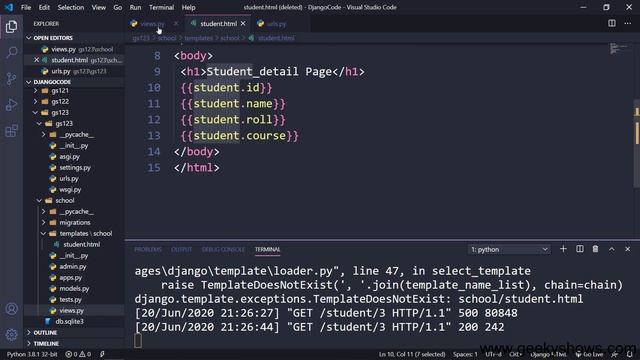Image resolution: width=640 pixels, height=360 pixels.
Task: Open the Source Control view
Action: pos(11,78)
